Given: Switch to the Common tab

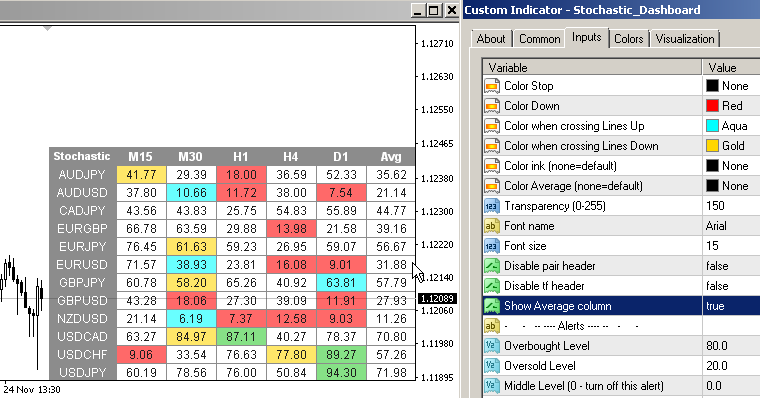Looking at the screenshot, I should [539, 39].
